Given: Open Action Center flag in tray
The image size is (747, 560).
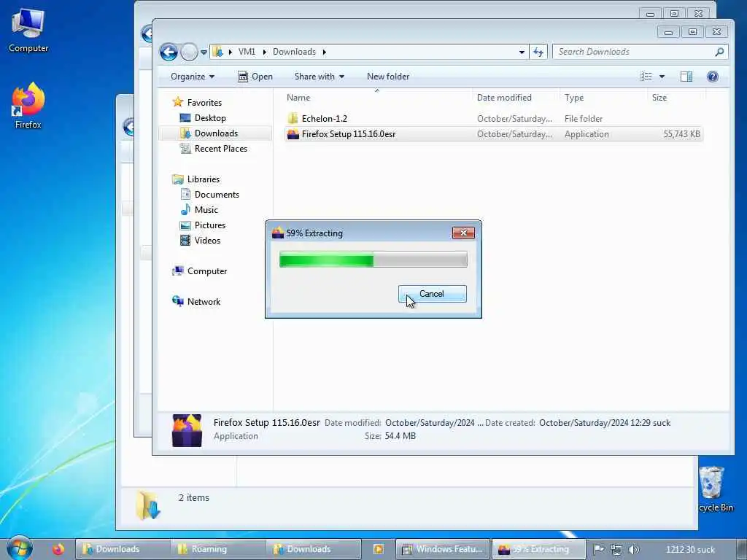Looking at the screenshot, I should pyautogui.click(x=599, y=550).
